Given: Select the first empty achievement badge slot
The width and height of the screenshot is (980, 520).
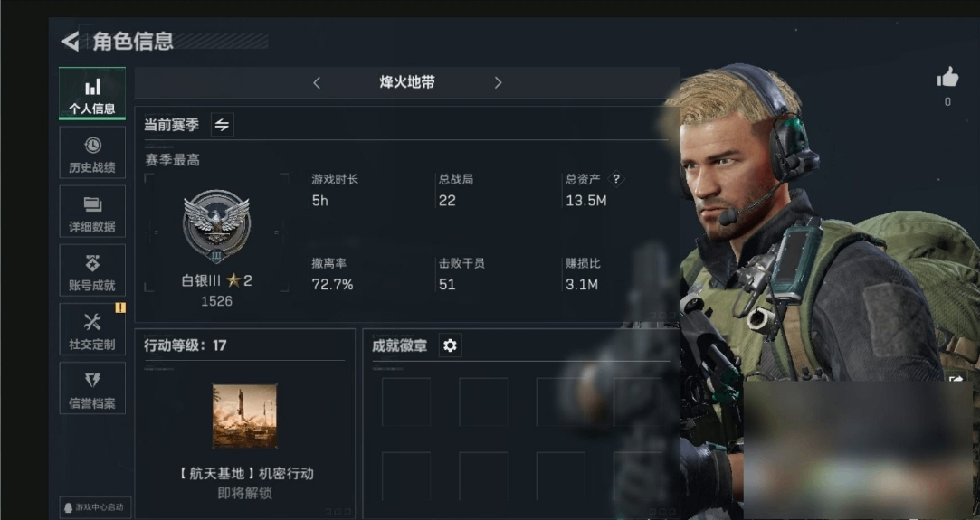Looking at the screenshot, I should point(406,402).
